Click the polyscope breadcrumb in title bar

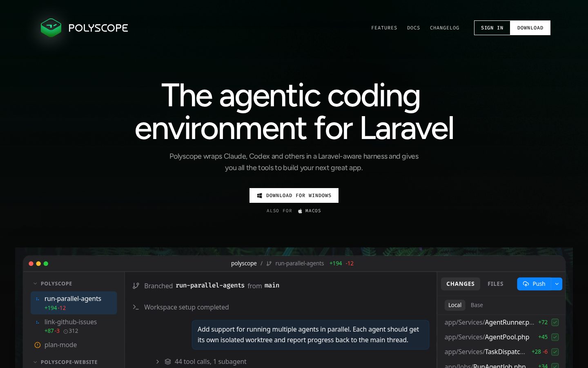244,263
